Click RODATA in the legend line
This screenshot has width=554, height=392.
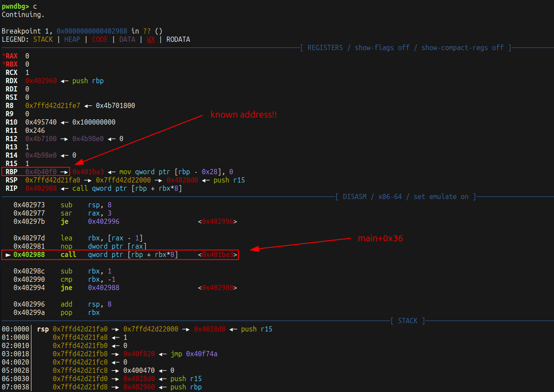(x=178, y=39)
